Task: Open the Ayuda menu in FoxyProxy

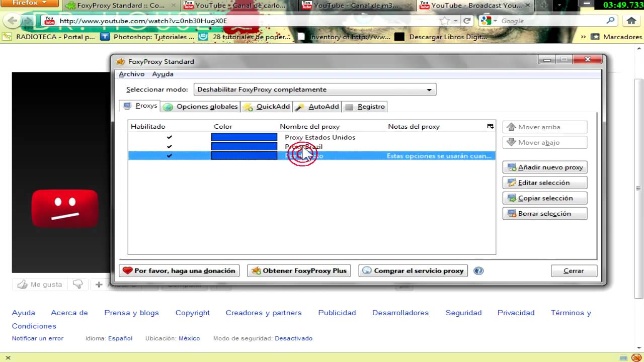Action: 163,74
